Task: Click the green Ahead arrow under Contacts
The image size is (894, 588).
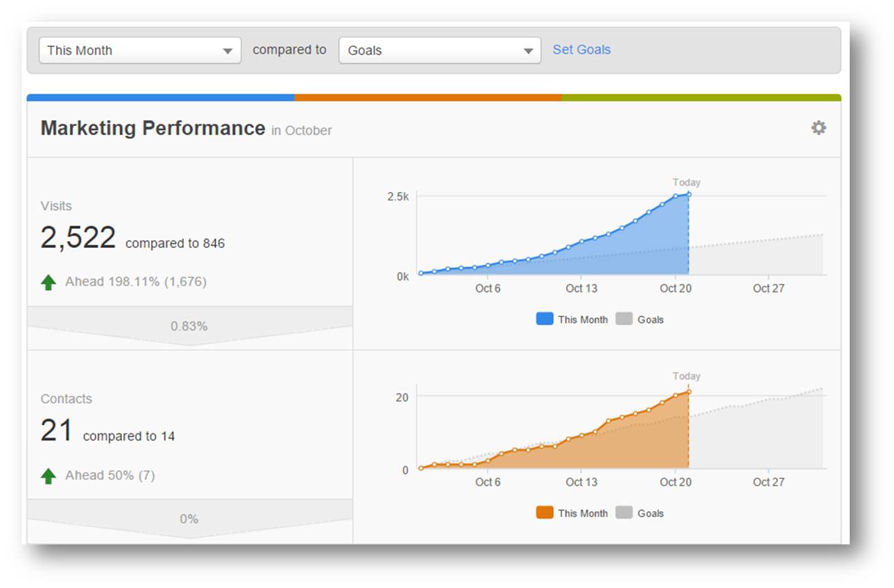Action: coord(48,476)
